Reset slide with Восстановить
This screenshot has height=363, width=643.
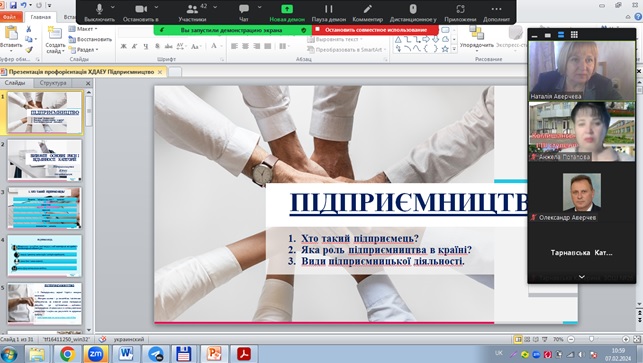coord(90,39)
